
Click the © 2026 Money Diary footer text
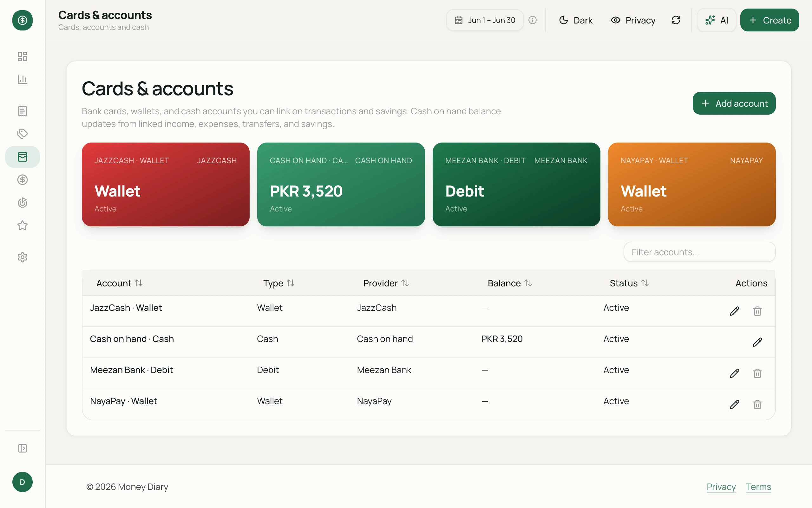point(127,487)
